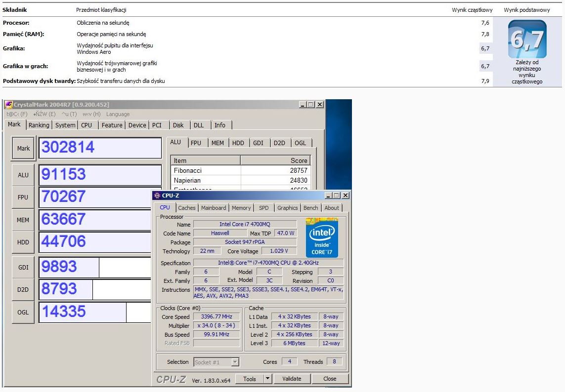Select the ALU results tab
This screenshot has height=392, width=565.
coord(175,142)
